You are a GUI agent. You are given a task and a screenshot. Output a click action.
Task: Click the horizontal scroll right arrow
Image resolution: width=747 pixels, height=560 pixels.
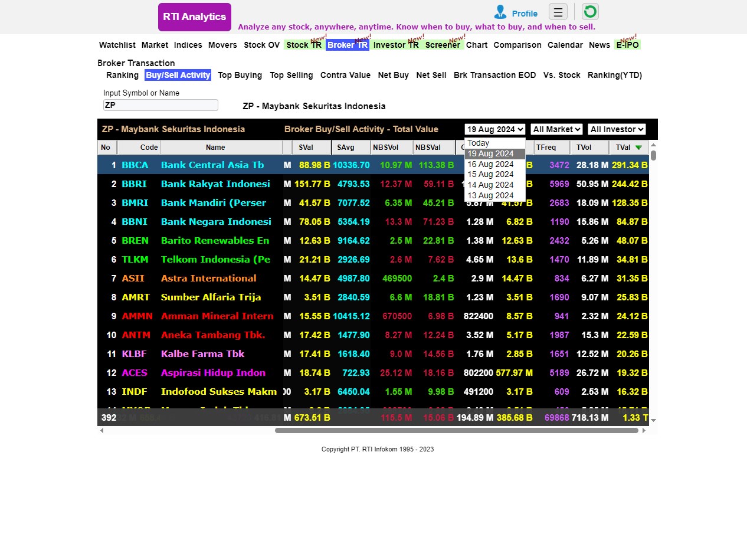(644, 430)
